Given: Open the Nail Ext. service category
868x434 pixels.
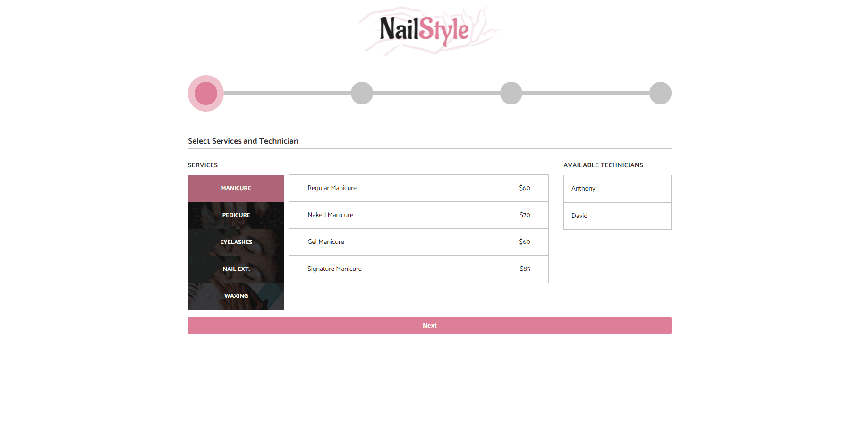Looking at the screenshot, I should pos(236,269).
